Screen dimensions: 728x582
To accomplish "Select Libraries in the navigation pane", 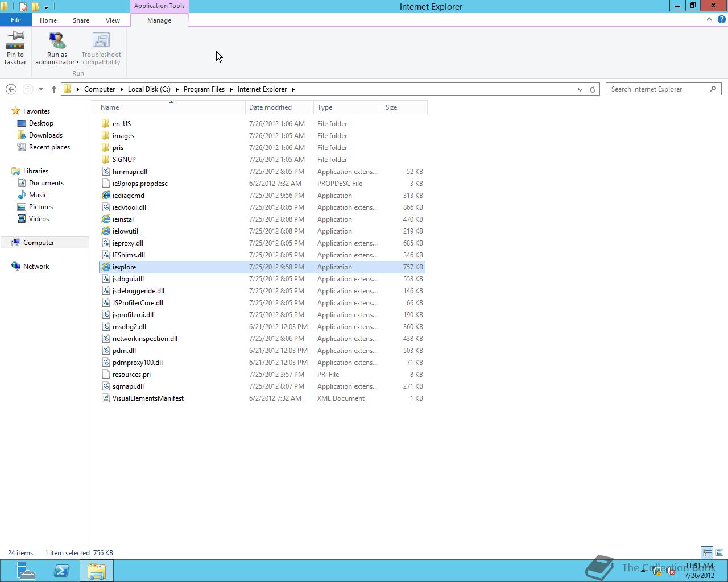I will pyautogui.click(x=36, y=171).
